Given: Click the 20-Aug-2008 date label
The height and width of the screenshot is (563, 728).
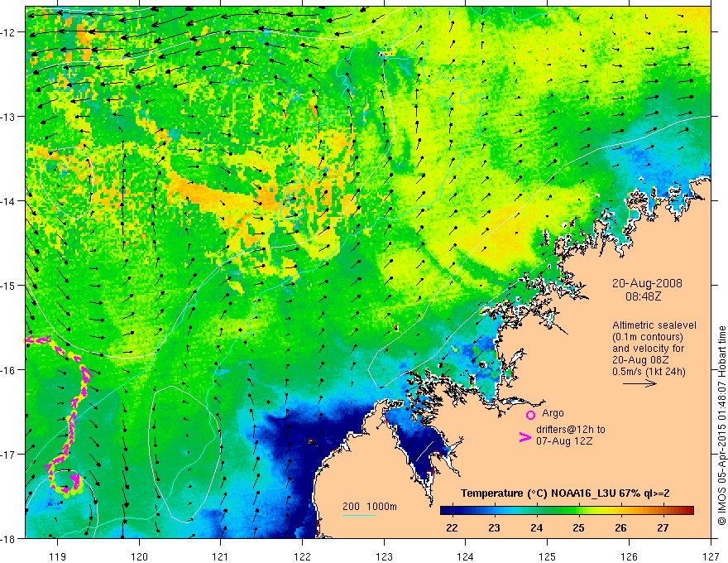Looking at the screenshot, I should point(647,283).
